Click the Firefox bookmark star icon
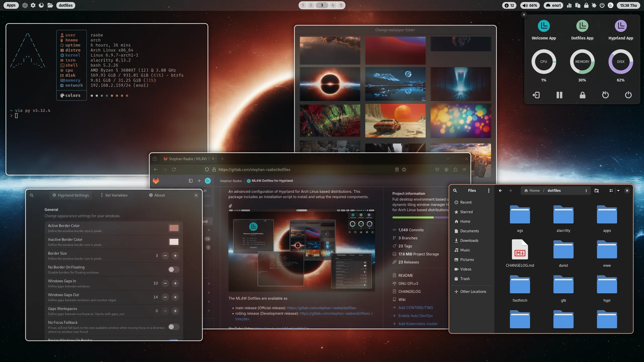The width and height of the screenshot is (644, 362). pos(404,170)
